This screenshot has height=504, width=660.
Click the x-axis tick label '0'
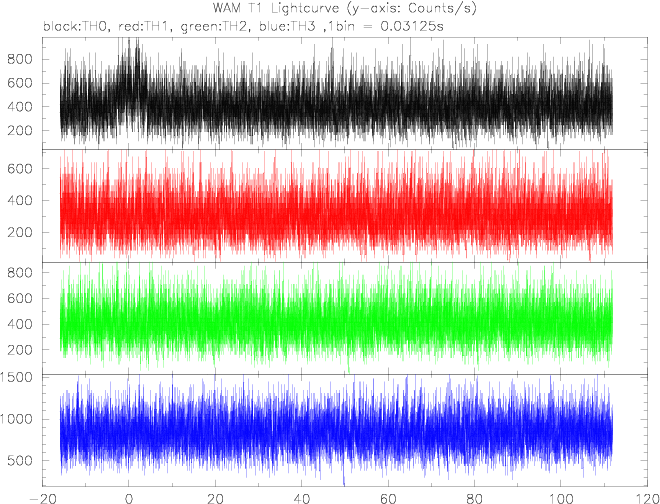point(128,498)
